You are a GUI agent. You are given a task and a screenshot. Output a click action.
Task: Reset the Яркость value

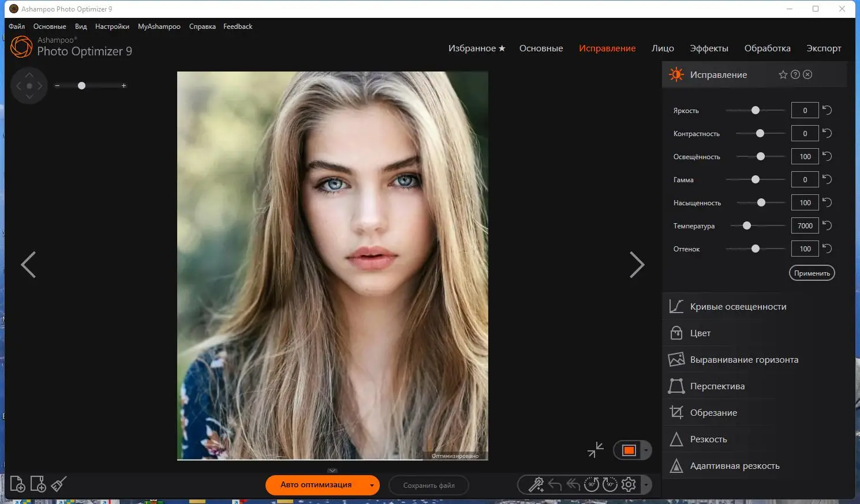827,110
